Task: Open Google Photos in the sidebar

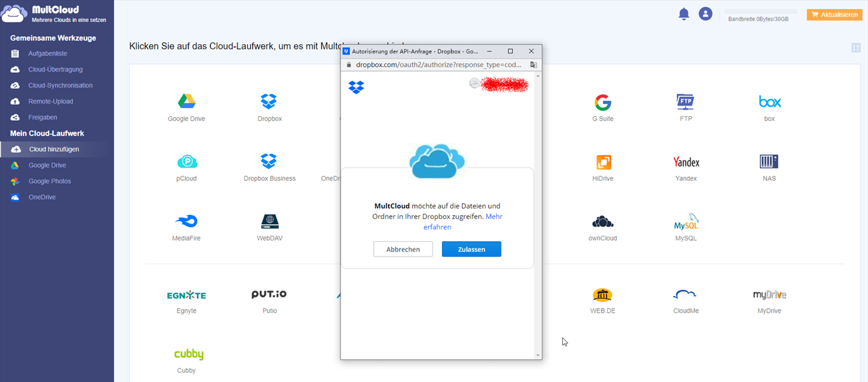Action: 49,182
